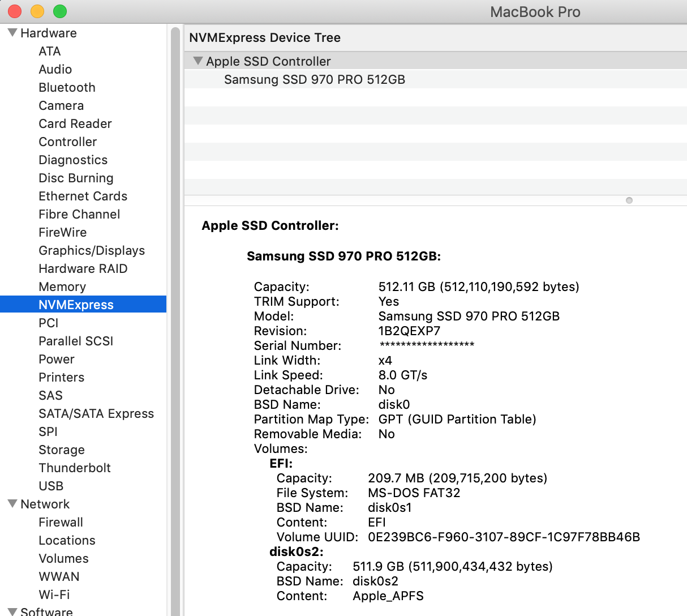687x616 pixels.
Task: Click the Revision value 1B2QEXP7
Action: tap(409, 331)
